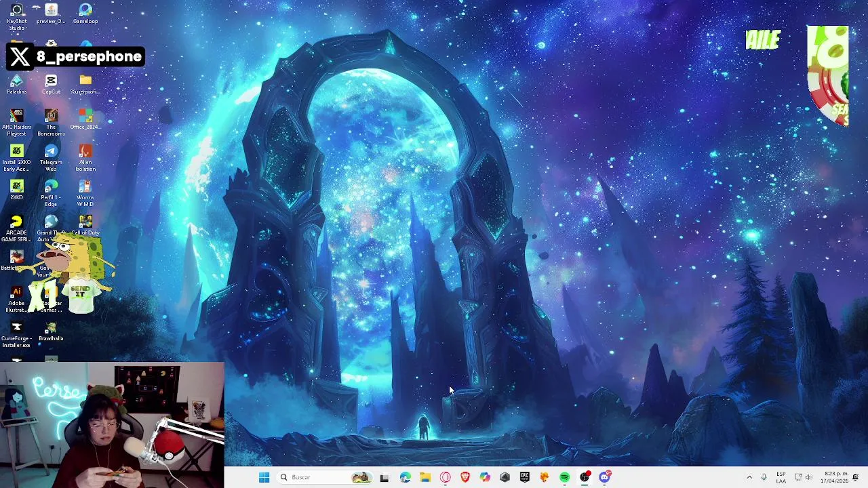The image size is (868, 488).
Task: Launch the Call of Duty desktop shortcut
Action: 85,225
